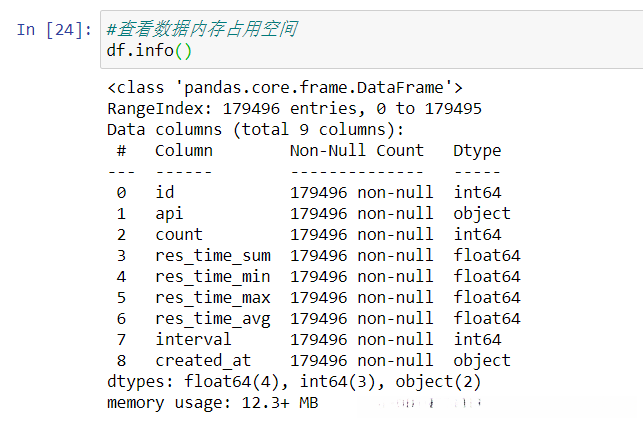Click the 'count' column name

pyautogui.click(x=179, y=234)
